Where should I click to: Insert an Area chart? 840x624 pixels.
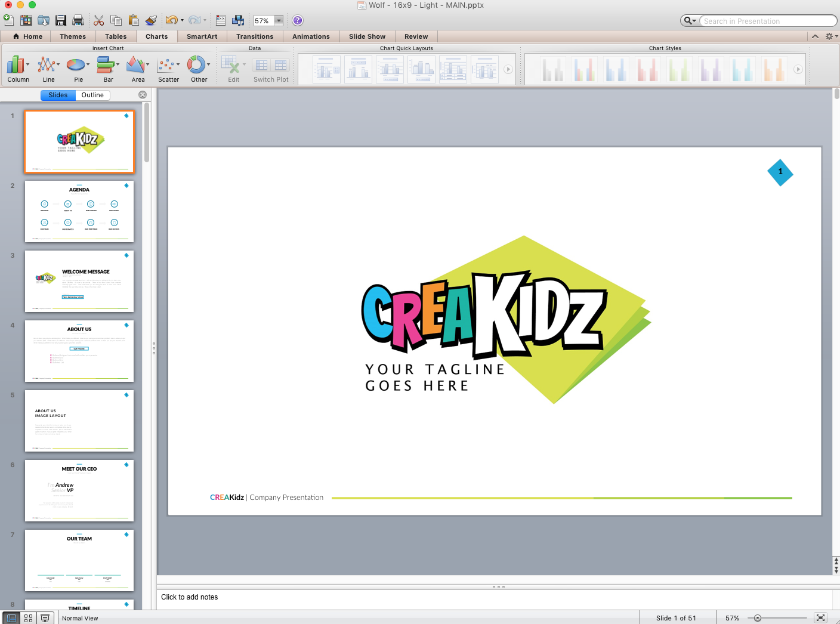point(138,69)
